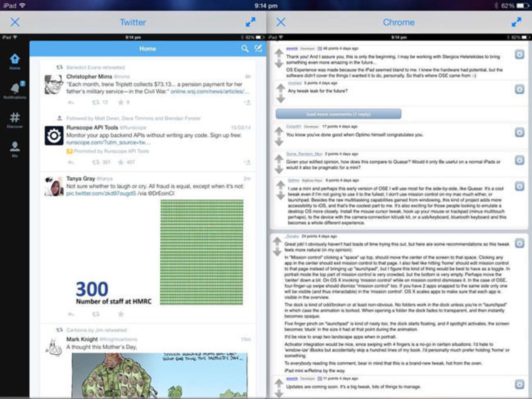Upvote 'Updates are coming soon' comment
This screenshot has height=399, width=532.
(279, 383)
